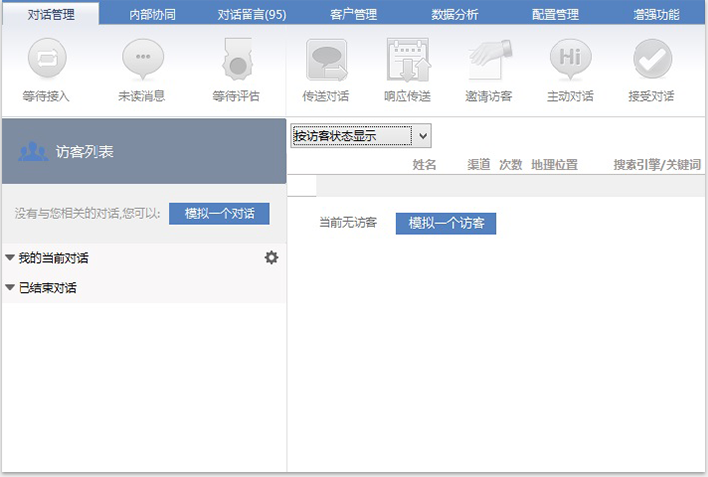The height and width of the screenshot is (477, 708).
Task: Click the 模拟一个对话 button
Action: point(219,213)
